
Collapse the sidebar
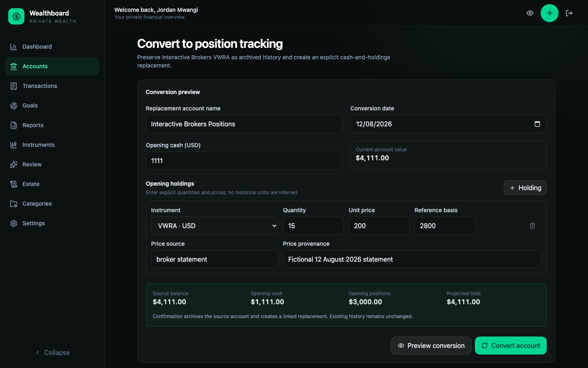[52, 352]
